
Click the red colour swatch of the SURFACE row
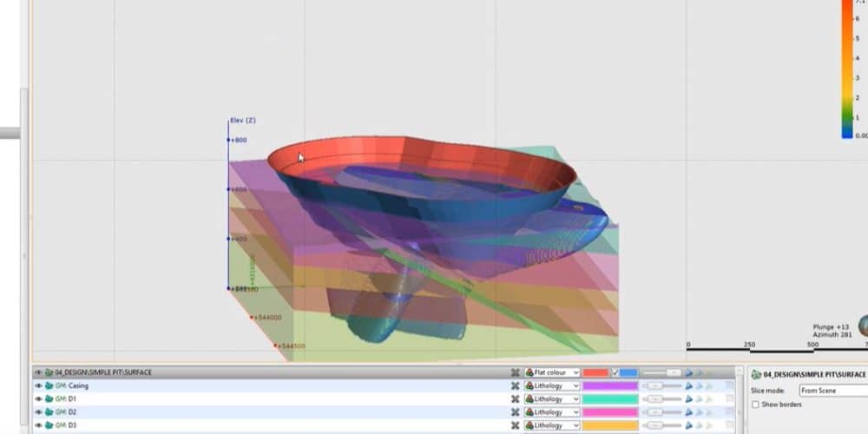(x=595, y=372)
